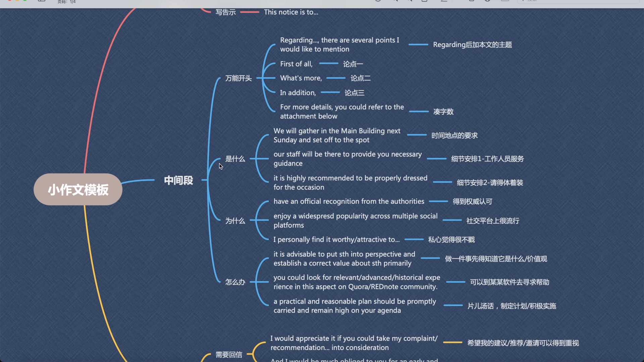Click the 小作文模板 central node

(x=77, y=190)
